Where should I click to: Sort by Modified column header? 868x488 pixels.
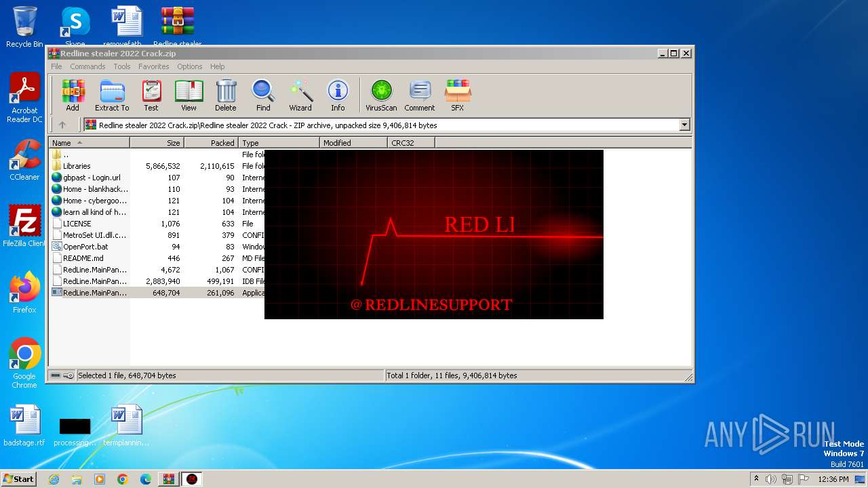click(x=353, y=143)
